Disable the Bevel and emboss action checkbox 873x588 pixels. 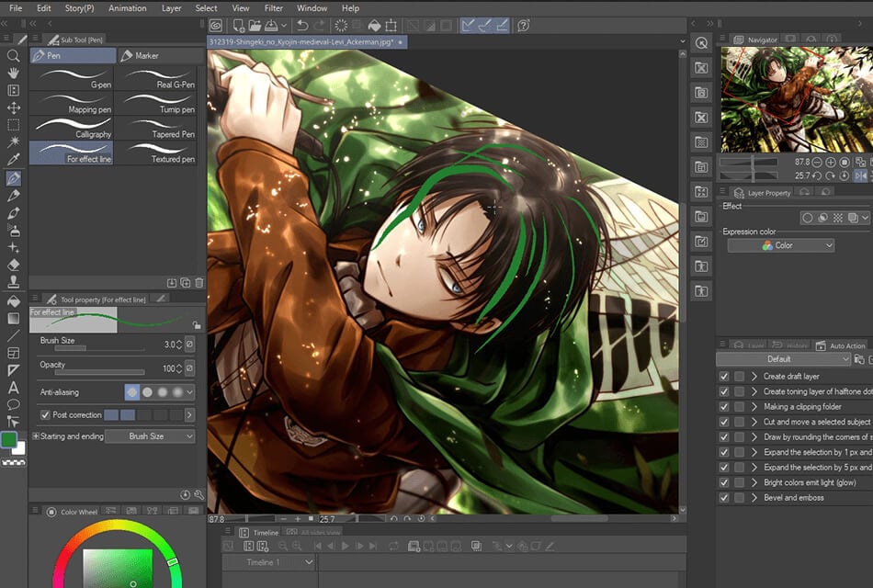[724, 498]
